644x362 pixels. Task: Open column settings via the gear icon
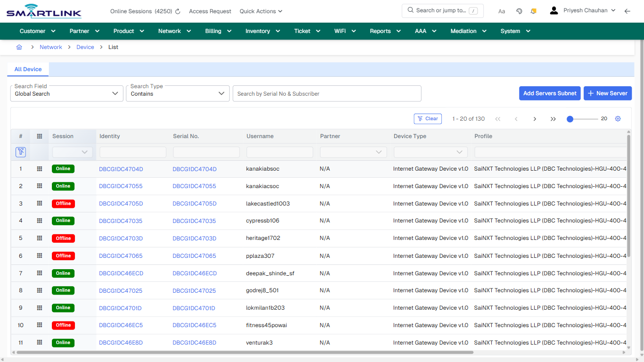click(x=618, y=119)
